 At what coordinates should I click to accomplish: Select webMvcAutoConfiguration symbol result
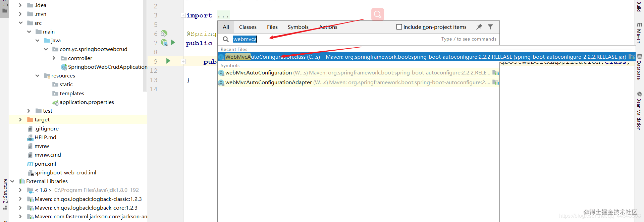coord(359,73)
